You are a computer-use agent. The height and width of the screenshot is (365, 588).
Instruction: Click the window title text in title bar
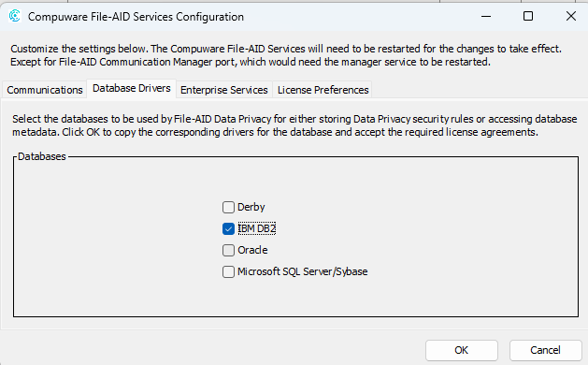[x=136, y=17]
